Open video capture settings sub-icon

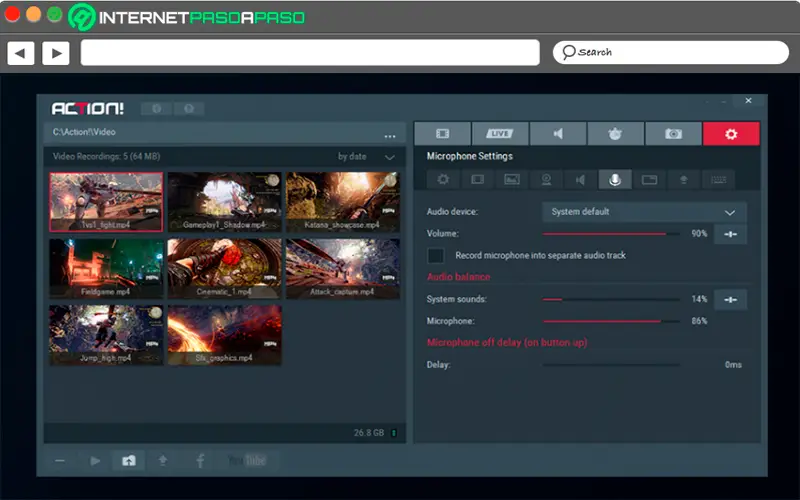pyautogui.click(x=478, y=180)
